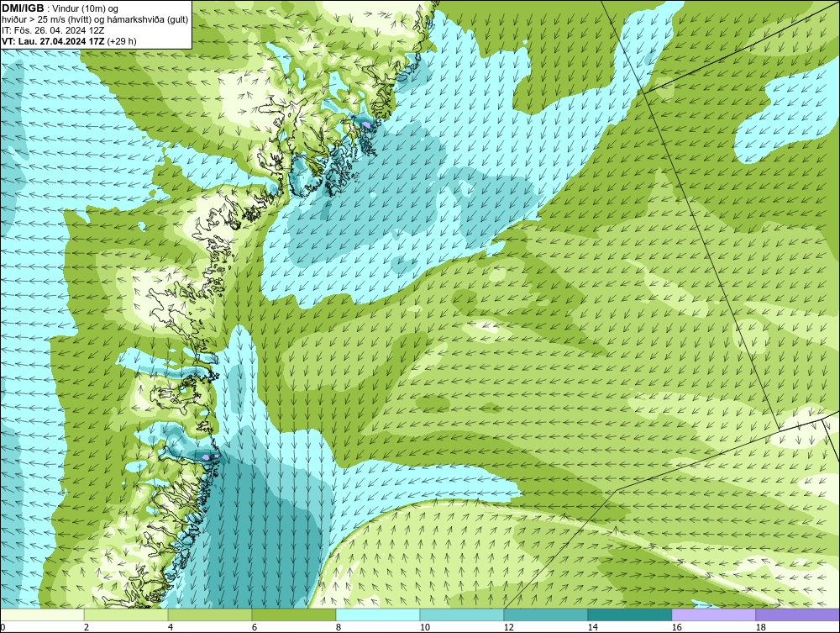Click the 6–8 m/s olive green legend swatch

(293, 615)
